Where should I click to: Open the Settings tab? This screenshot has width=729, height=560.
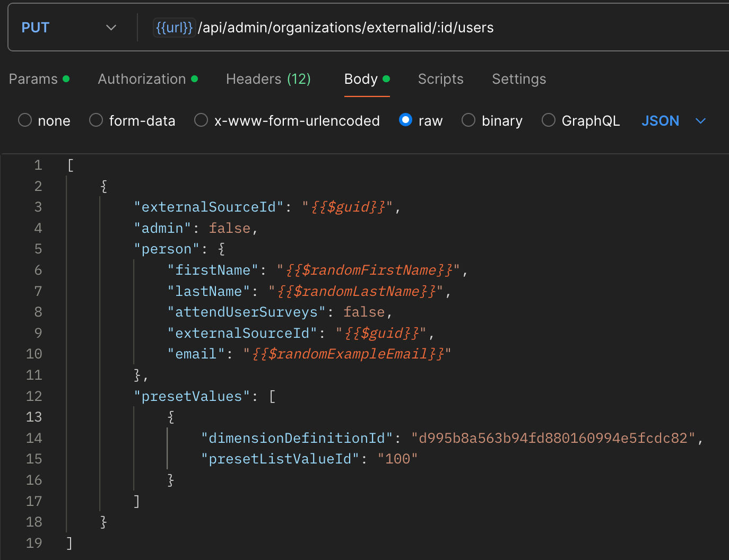pos(519,79)
